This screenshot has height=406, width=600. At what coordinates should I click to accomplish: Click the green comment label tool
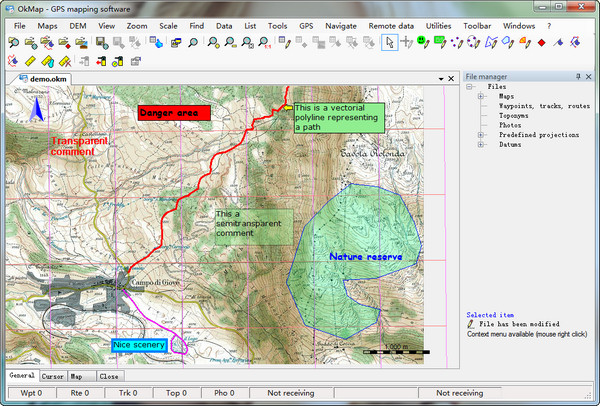(x=439, y=42)
